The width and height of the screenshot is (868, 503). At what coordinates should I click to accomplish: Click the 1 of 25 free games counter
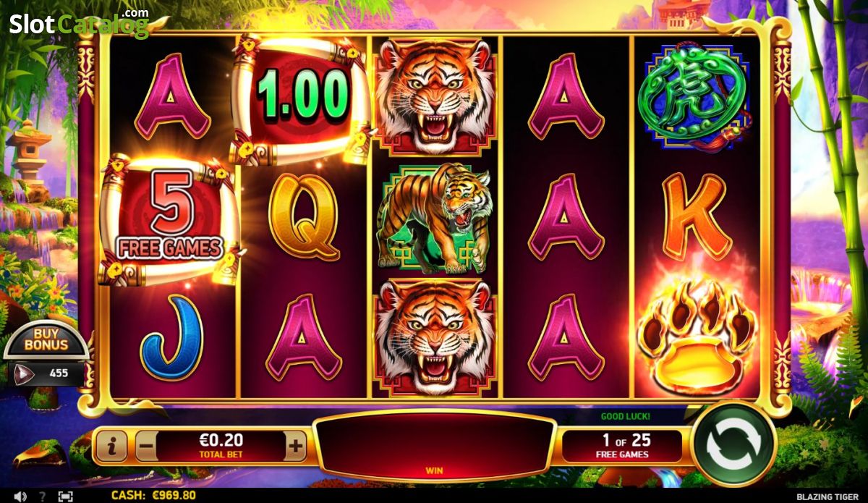[x=622, y=446]
